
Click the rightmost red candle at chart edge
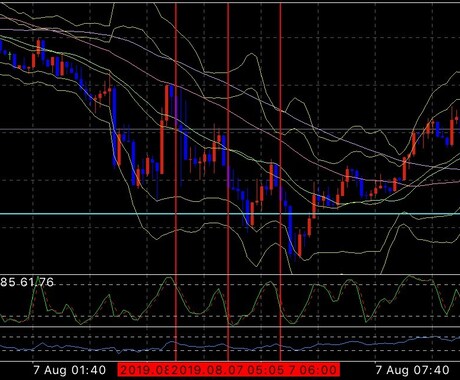452,132
